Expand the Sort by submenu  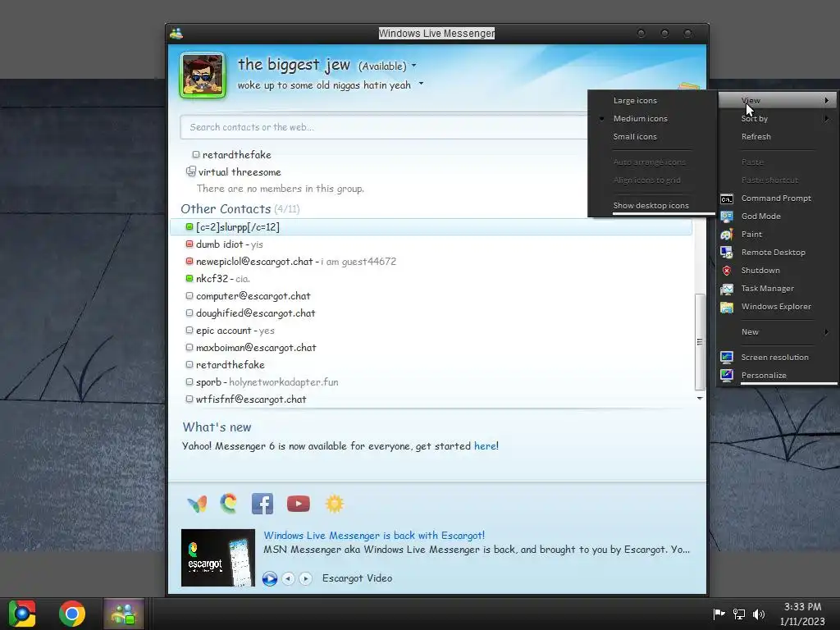pyautogui.click(x=778, y=118)
